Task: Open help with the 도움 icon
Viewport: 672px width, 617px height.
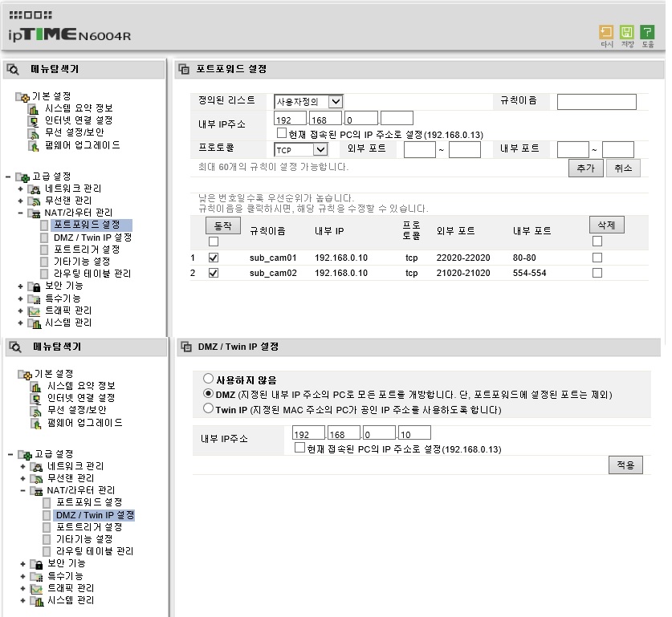Action: tap(647, 32)
